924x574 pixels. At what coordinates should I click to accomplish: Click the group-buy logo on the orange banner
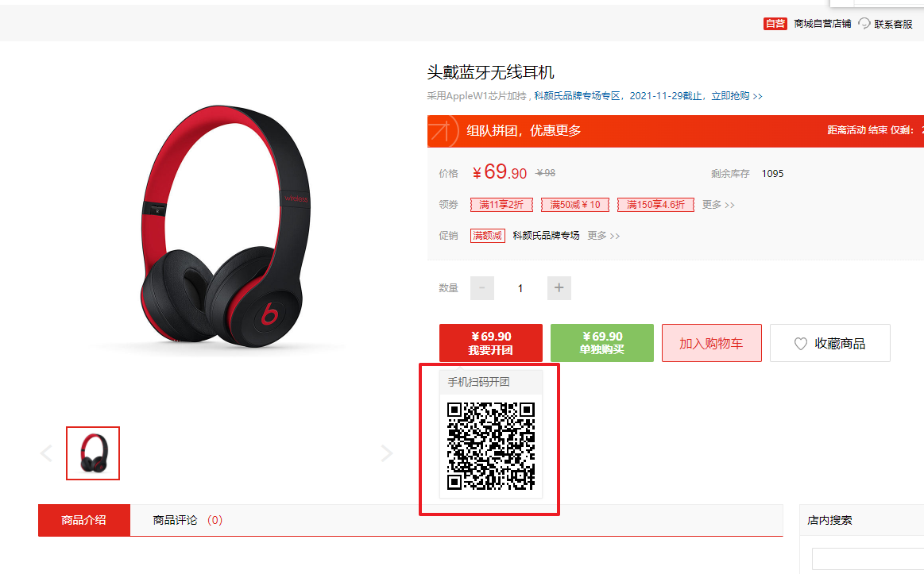tap(443, 131)
